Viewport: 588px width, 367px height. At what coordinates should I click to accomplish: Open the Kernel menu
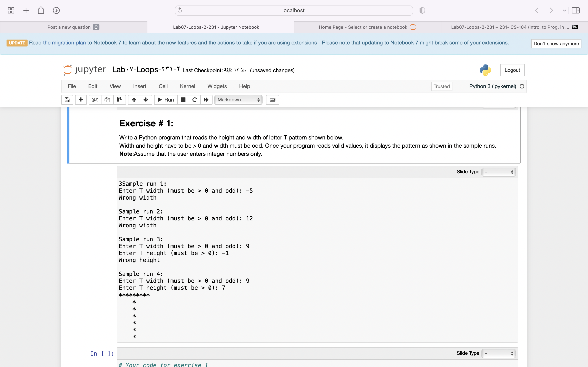pos(187,86)
